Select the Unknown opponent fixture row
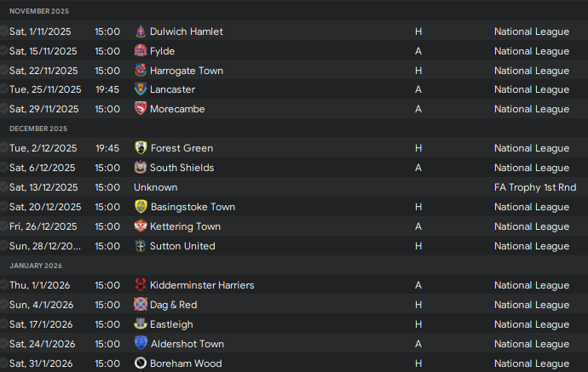The height and width of the screenshot is (372, 588). (294, 187)
